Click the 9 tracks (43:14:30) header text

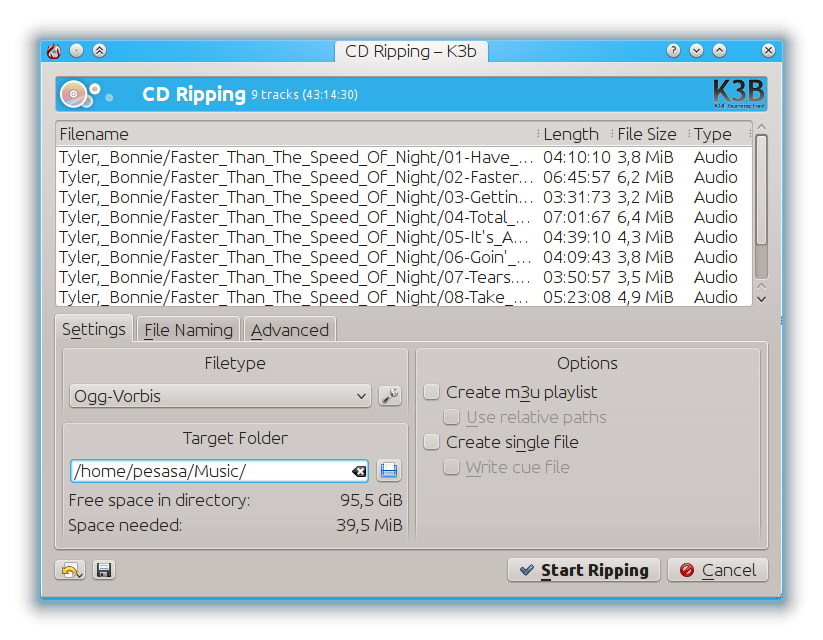(x=304, y=95)
